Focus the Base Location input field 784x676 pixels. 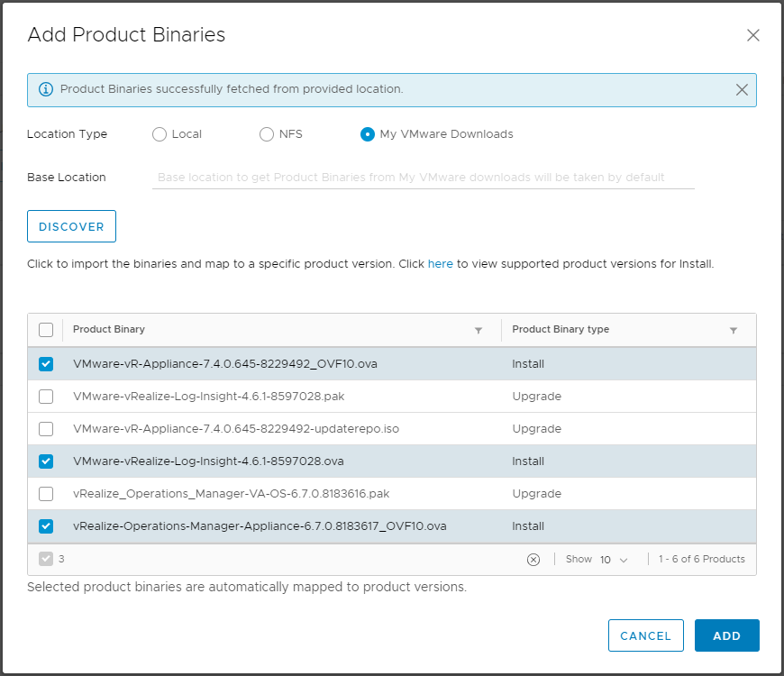tap(423, 178)
